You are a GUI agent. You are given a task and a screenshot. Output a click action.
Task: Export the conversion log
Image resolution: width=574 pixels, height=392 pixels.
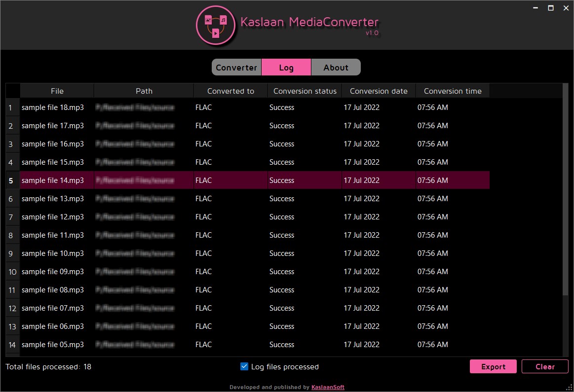(493, 366)
